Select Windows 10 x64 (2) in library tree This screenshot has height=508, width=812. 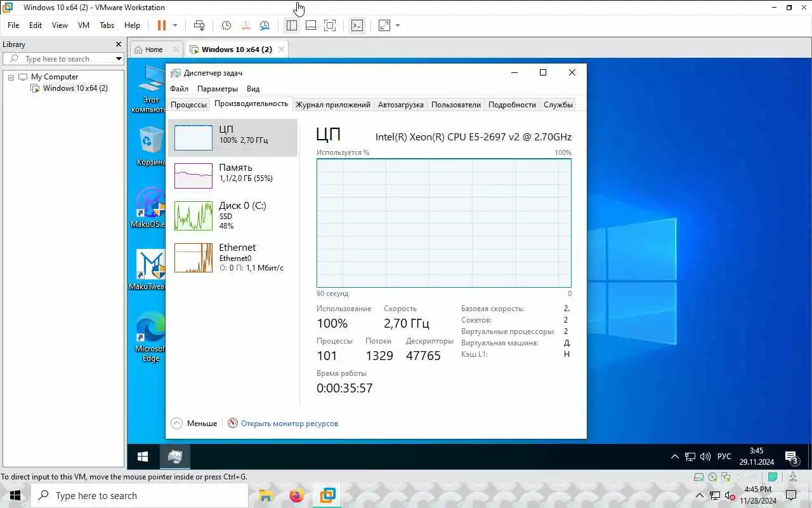[75, 88]
